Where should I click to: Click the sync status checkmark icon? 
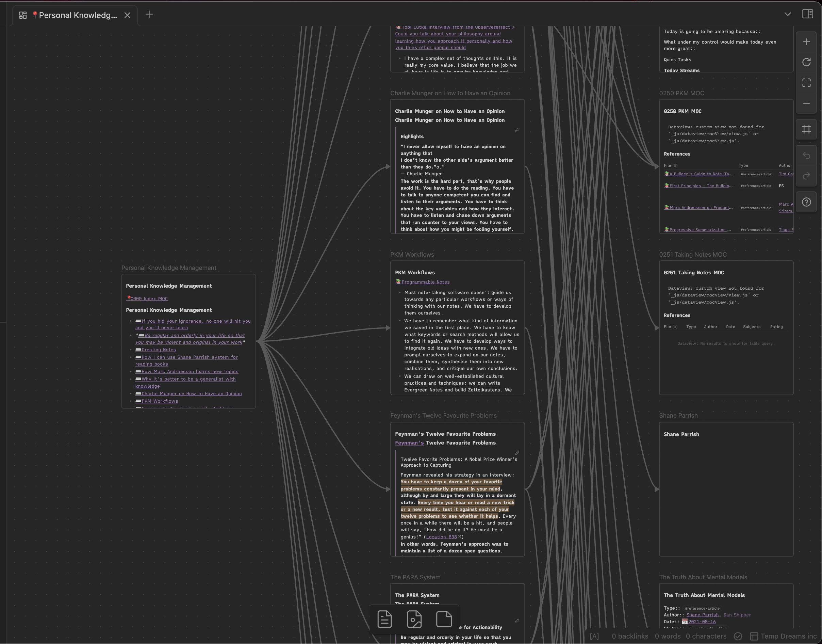tap(738, 636)
